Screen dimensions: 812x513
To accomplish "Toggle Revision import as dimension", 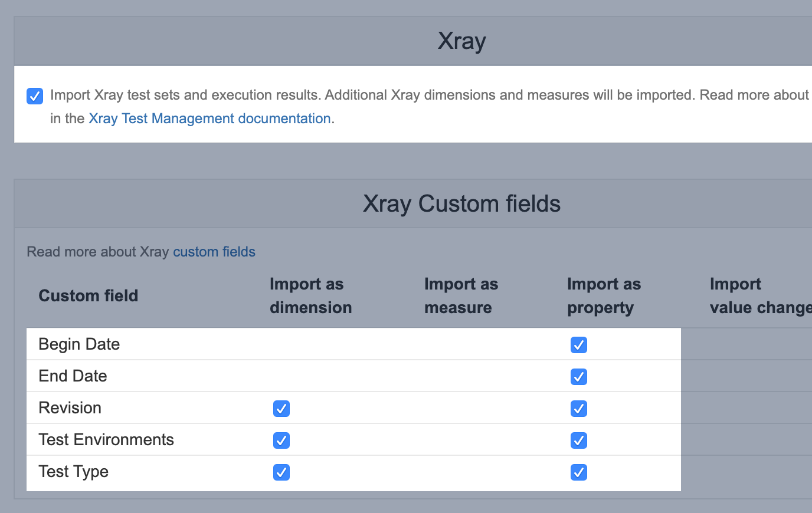I will [281, 409].
